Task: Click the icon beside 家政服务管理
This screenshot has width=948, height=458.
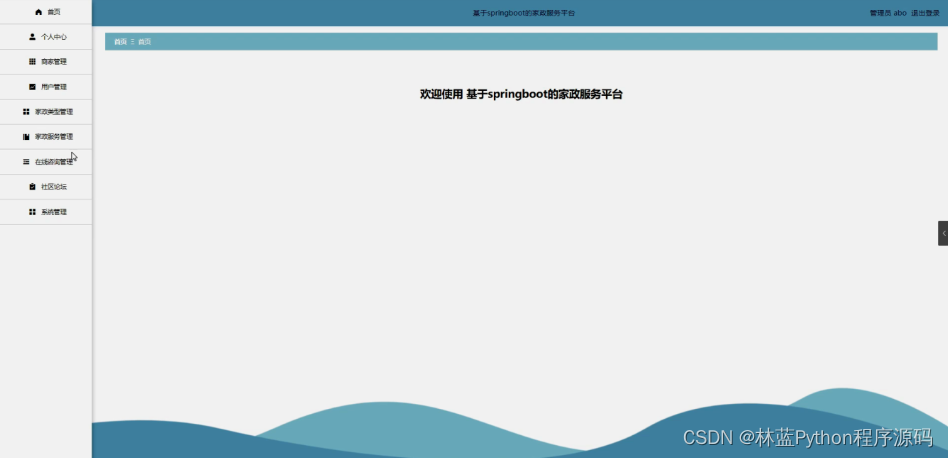Action: click(26, 137)
